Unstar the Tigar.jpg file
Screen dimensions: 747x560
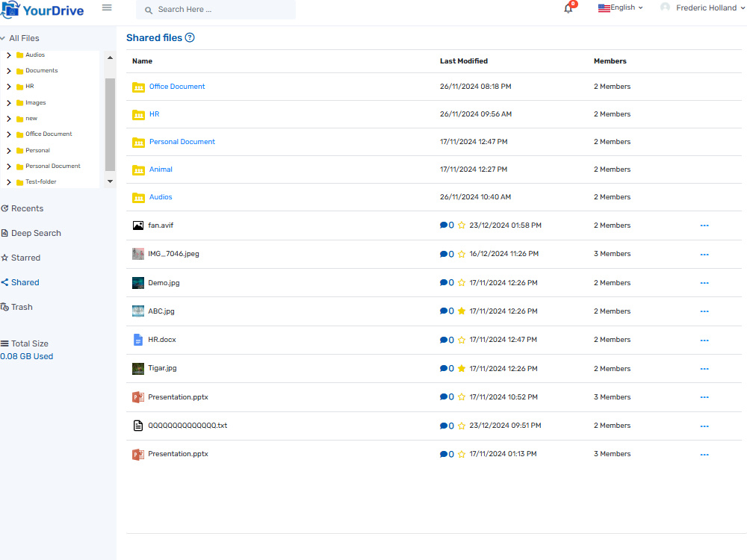461,369
